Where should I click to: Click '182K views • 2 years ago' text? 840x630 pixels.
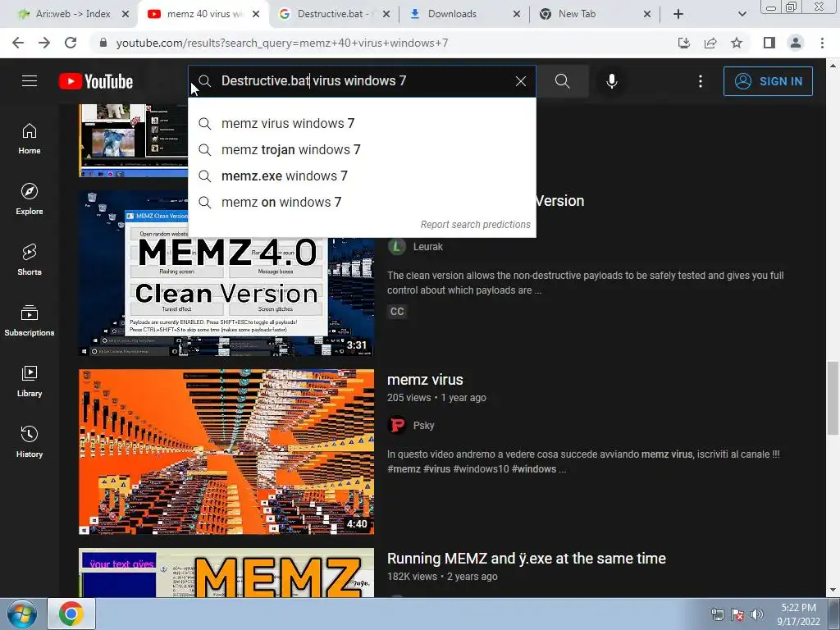click(442, 577)
